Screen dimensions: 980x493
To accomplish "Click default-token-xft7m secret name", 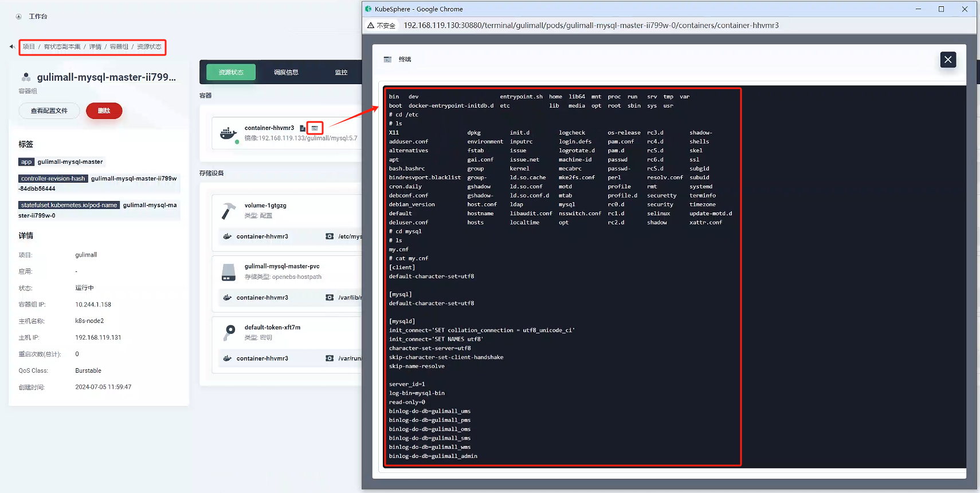I will pos(272,328).
